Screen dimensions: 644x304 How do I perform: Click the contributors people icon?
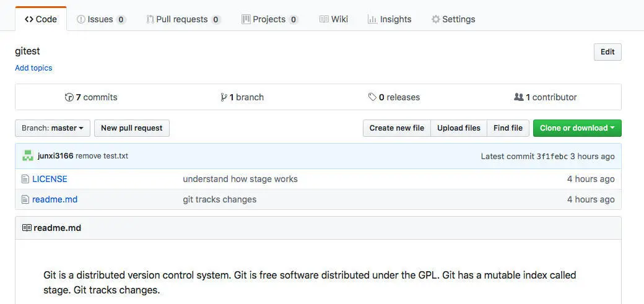point(518,97)
